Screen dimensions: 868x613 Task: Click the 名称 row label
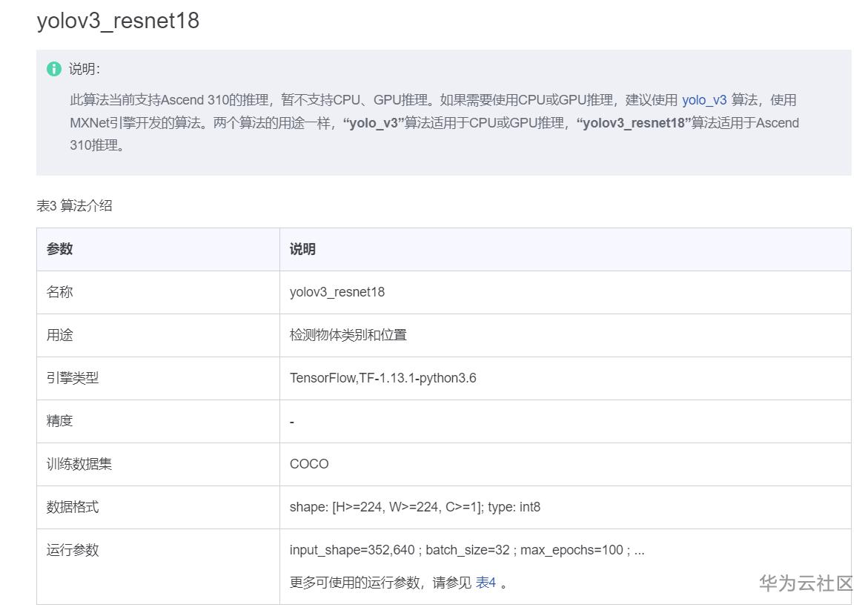coord(60,292)
